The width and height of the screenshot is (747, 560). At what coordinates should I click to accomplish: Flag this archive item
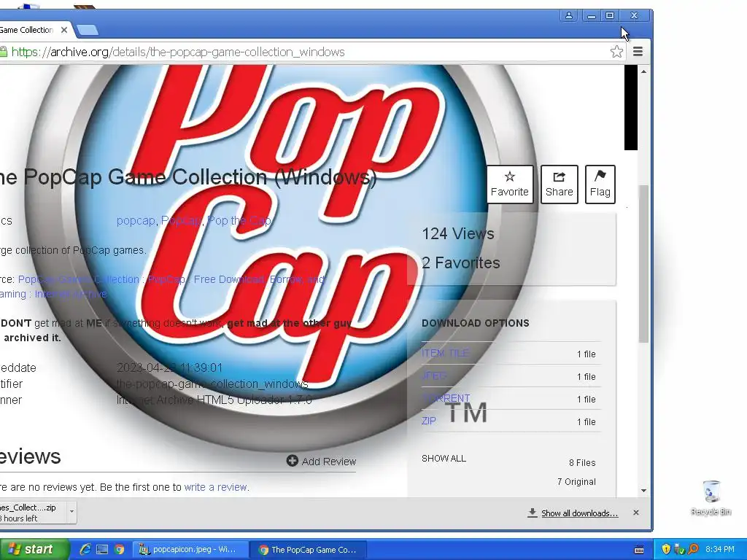(600, 184)
